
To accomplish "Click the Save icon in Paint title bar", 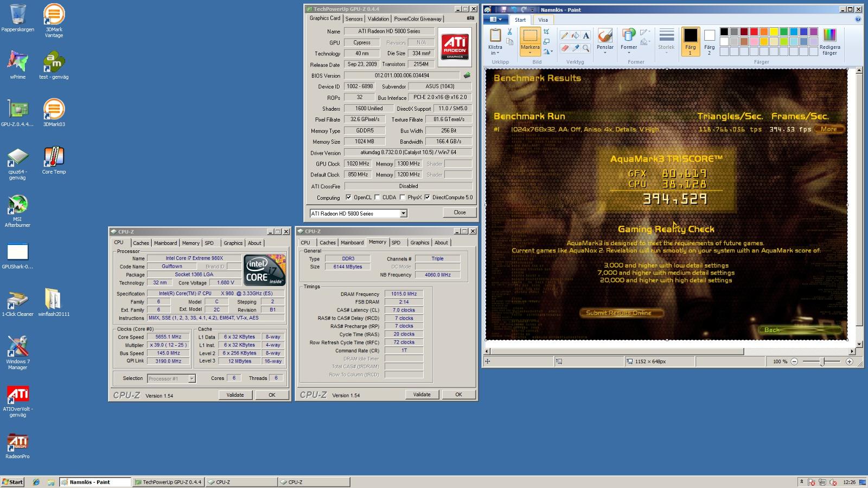I will click(504, 10).
